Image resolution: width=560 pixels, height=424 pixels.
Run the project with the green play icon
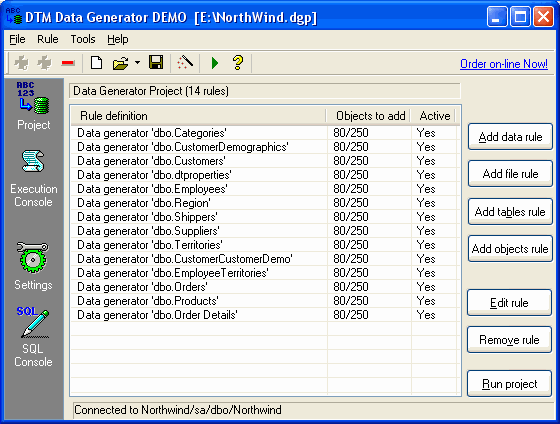215,63
